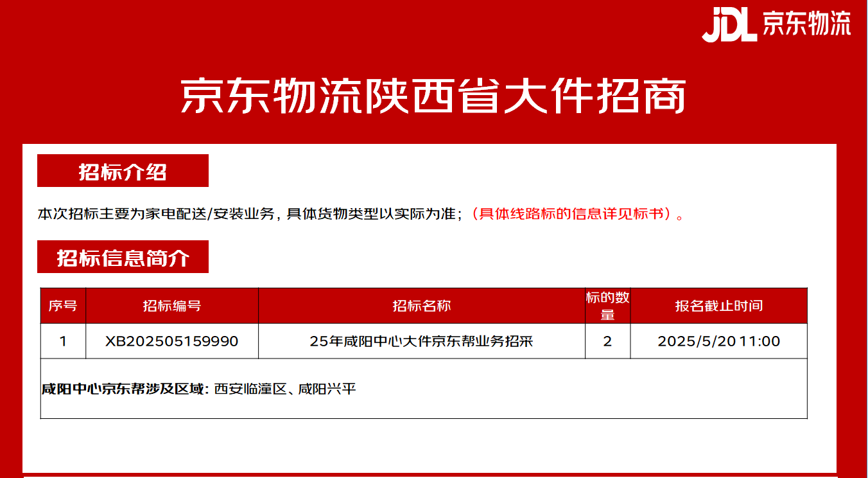Click the region text 西安临潼区、咸阳兴平
Viewport: 868px width, 478px height.
285,389
